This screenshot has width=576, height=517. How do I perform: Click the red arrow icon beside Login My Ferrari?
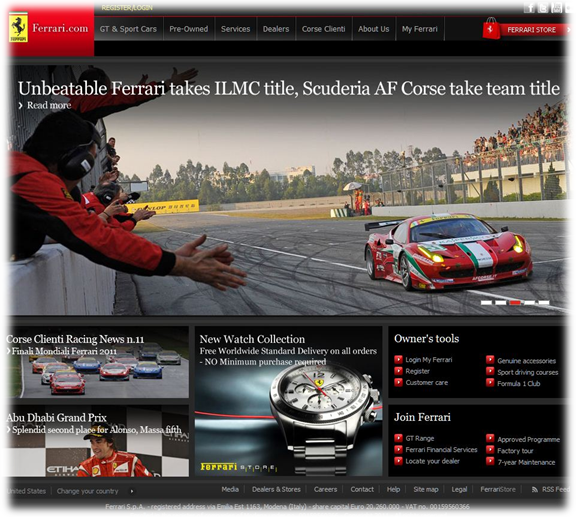(398, 359)
